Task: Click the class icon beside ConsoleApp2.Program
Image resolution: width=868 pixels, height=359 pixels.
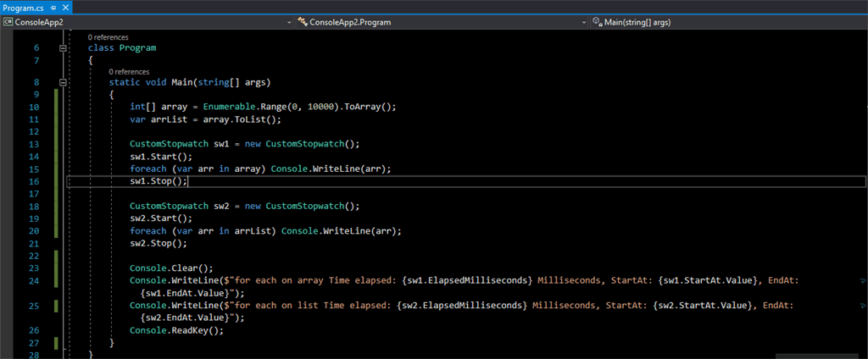Action: [303, 22]
